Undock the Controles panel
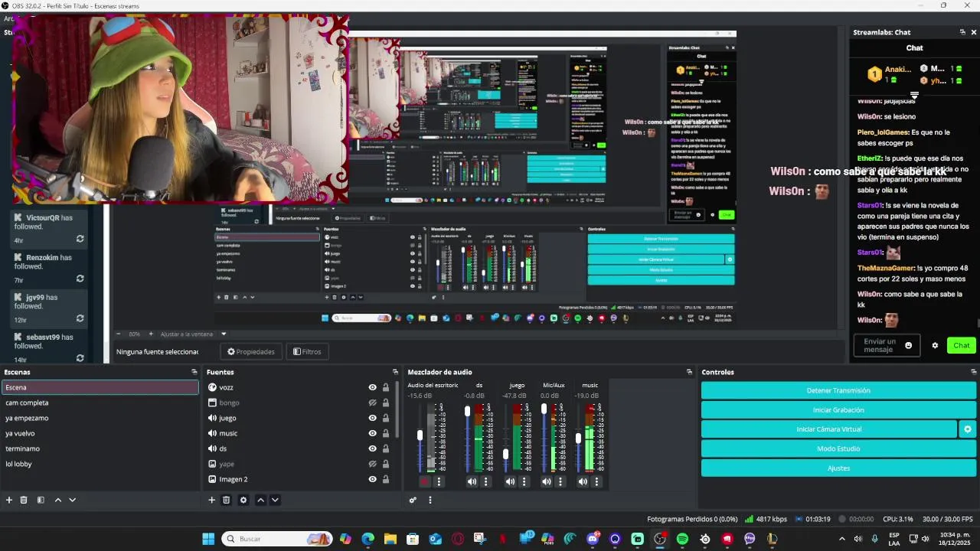Screen dimensions: 980x551 [x=974, y=372]
